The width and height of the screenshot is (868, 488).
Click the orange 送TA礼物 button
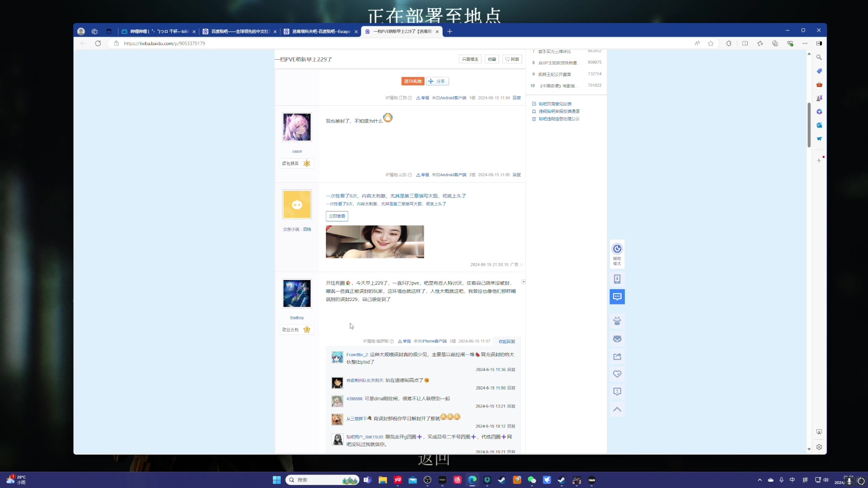(413, 81)
